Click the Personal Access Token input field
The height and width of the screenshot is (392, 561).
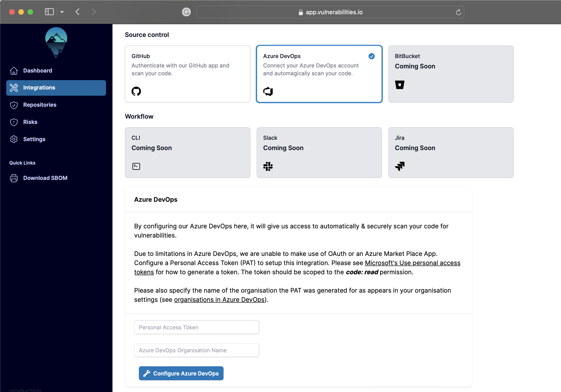click(196, 327)
